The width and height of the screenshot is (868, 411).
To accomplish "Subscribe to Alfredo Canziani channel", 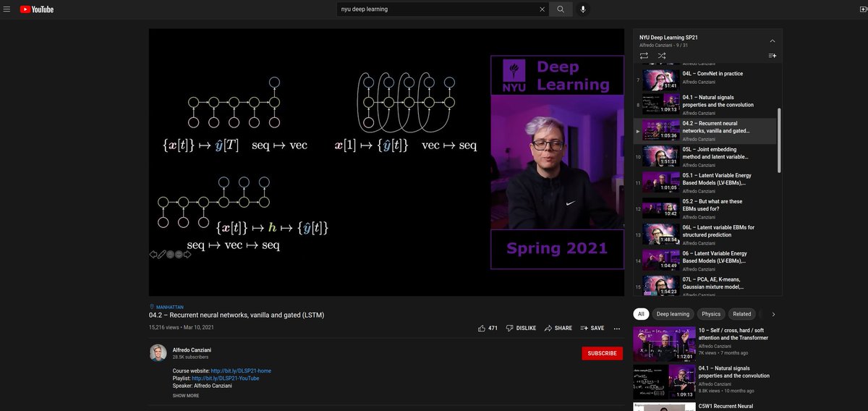I will 602,353.
